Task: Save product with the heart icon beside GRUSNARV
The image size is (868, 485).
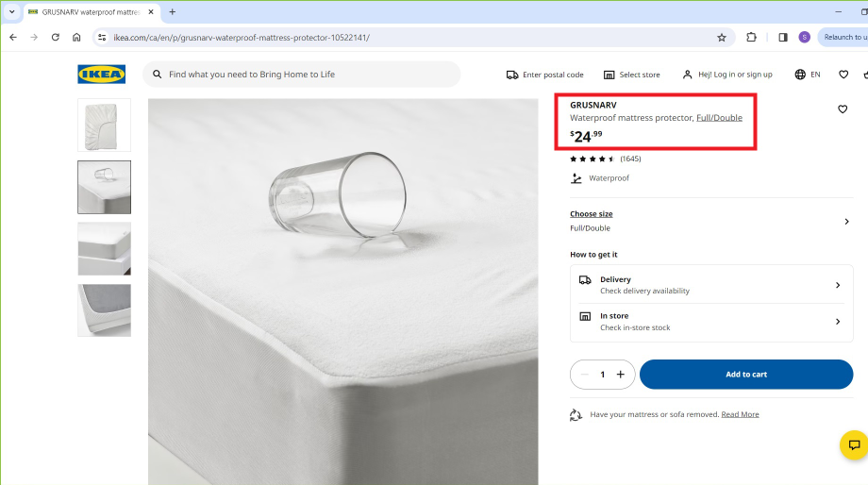Action: (843, 109)
